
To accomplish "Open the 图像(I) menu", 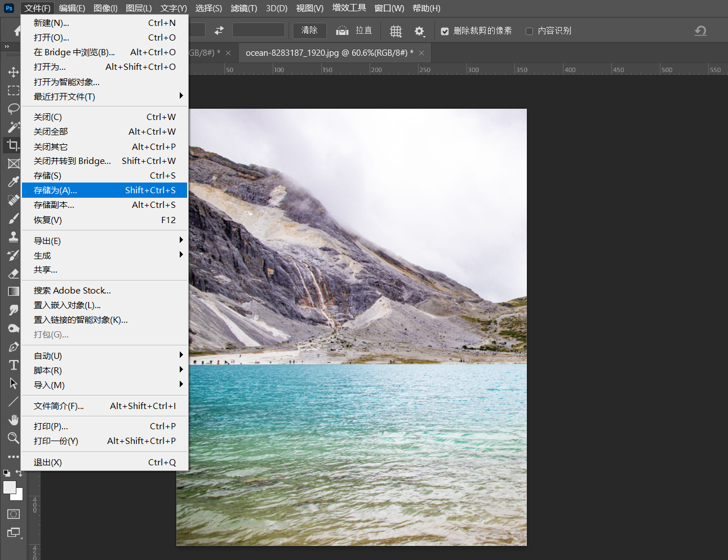I will click(106, 8).
